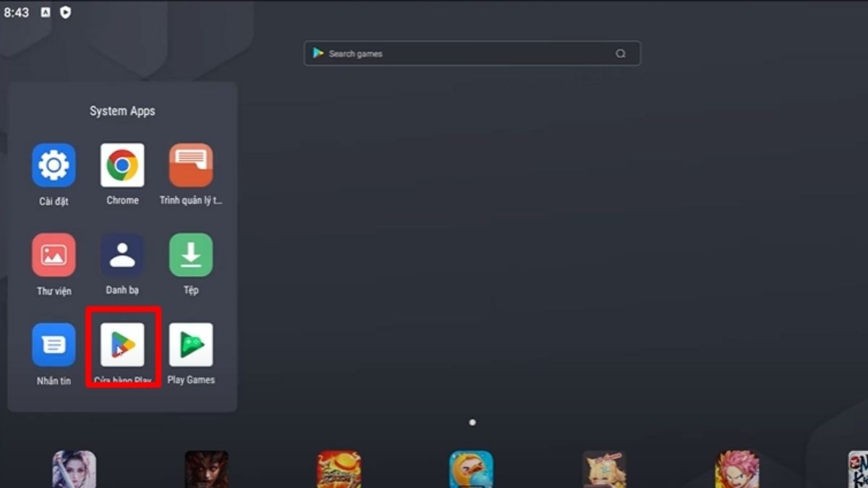
Task: Click the 'Thư viện' app label
Action: (x=54, y=291)
